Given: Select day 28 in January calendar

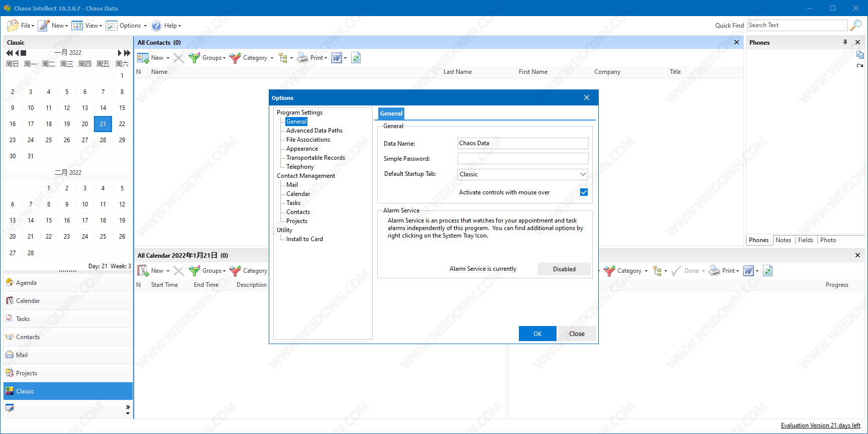Looking at the screenshot, I should click(x=103, y=140).
